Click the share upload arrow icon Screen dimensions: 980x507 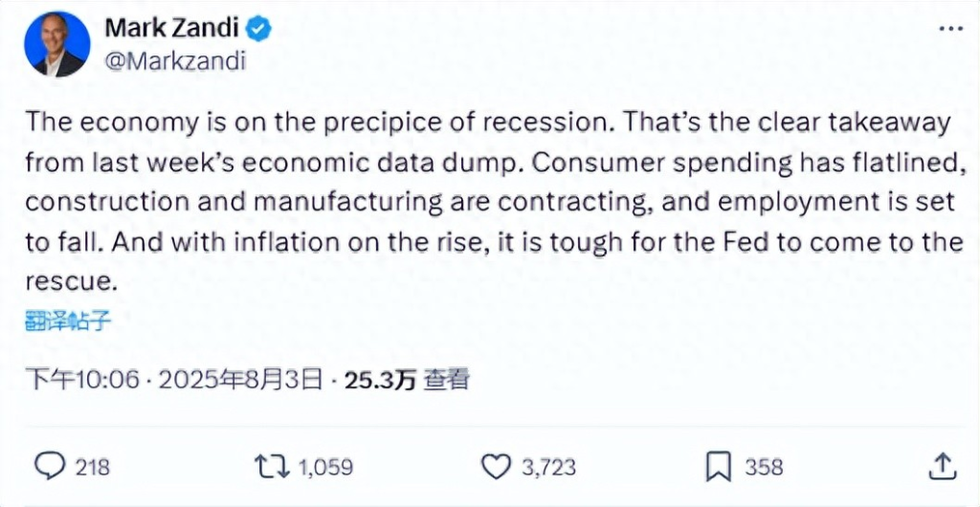[943, 467]
